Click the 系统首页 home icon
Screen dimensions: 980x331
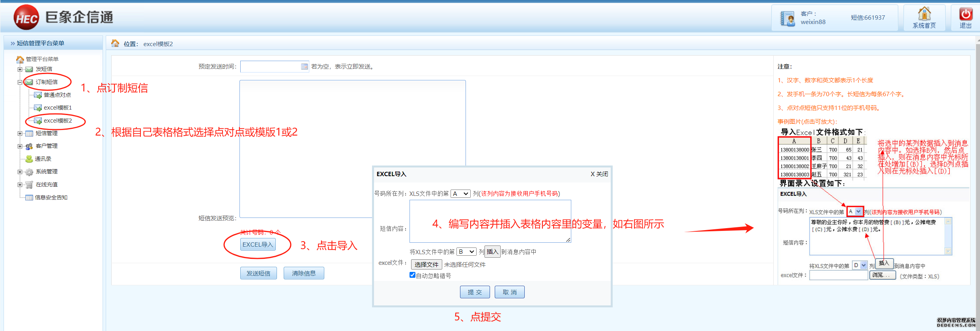[x=924, y=14]
